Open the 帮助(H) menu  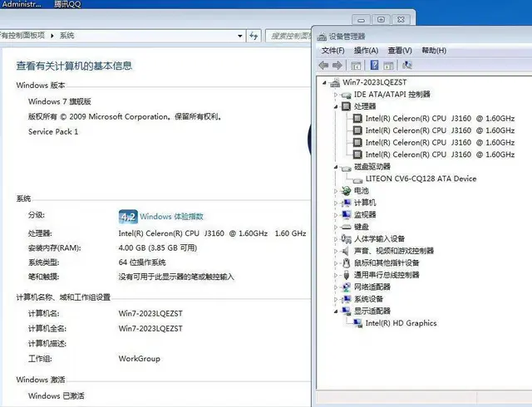[434, 51]
